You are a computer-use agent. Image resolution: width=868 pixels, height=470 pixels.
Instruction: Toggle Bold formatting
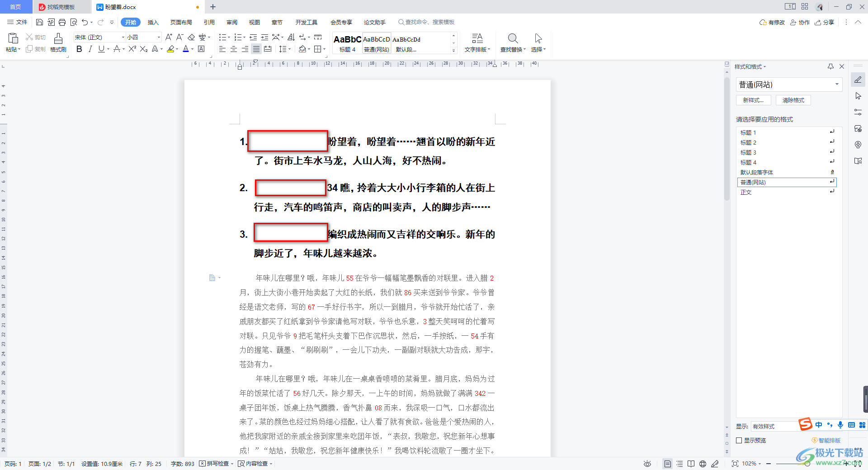[79, 49]
